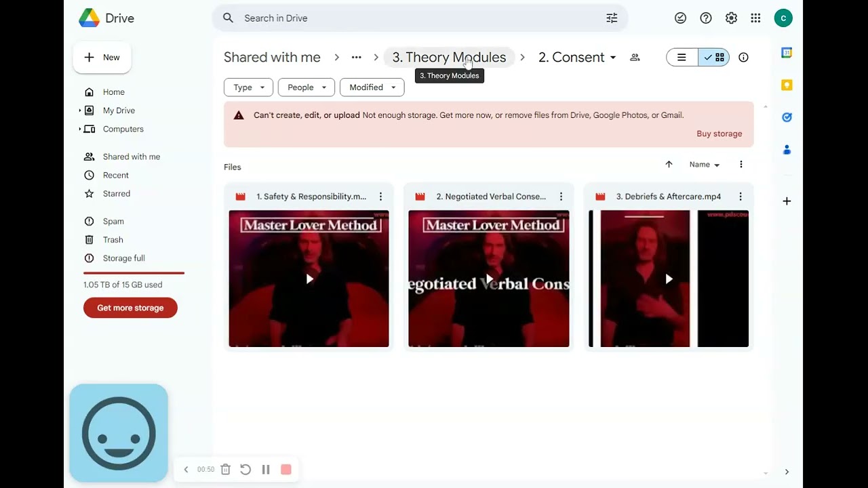View folder details info icon
Viewport: 868px width, 488px height.
pyautogui.click(x=743, y=58)
